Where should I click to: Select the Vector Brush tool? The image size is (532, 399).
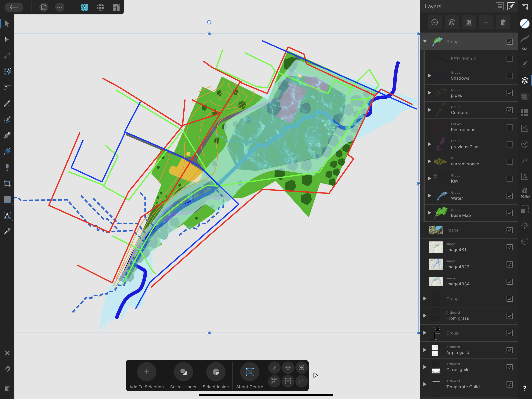pyautogui.click(x=7, y=119)
